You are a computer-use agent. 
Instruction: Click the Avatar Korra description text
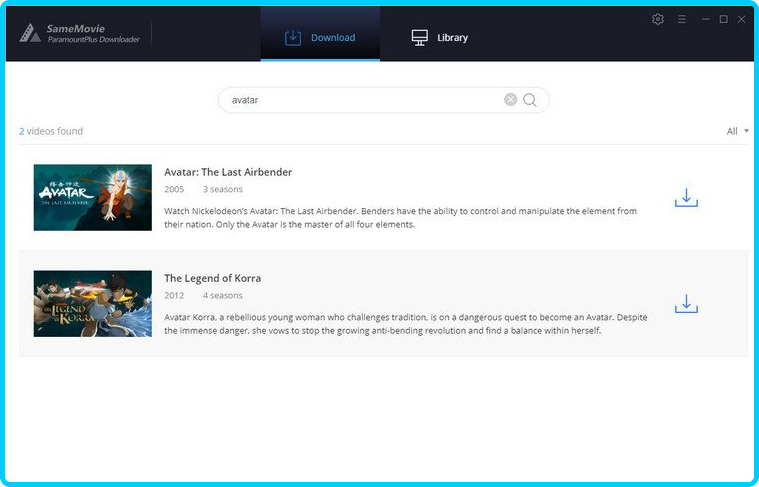pos(406,324)
